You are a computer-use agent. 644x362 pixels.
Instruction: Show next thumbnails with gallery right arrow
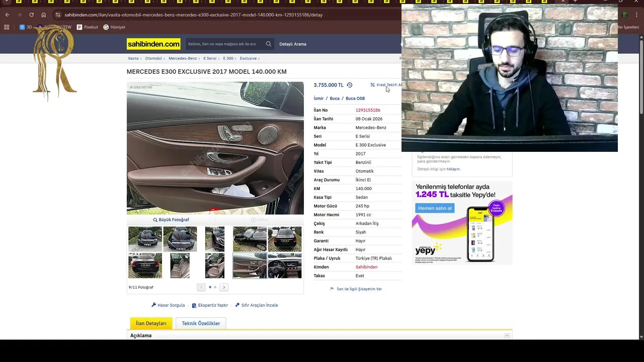[x=224, y=287]
